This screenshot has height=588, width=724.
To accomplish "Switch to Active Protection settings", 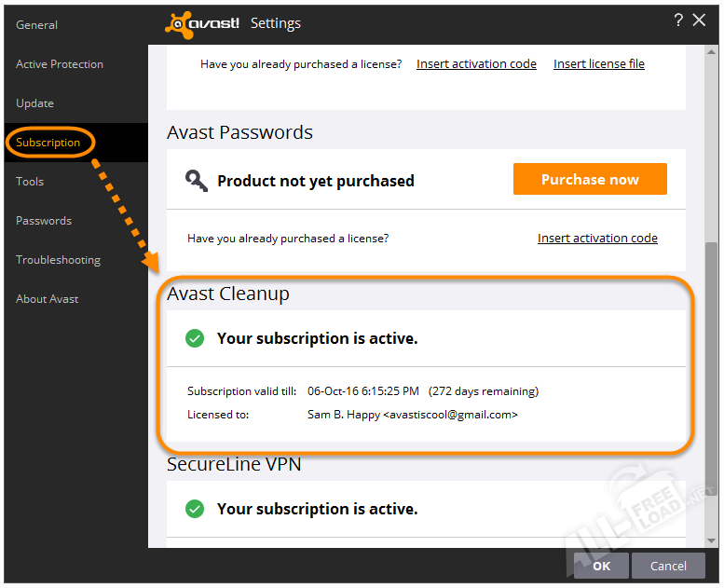I will tap(60, 64).
